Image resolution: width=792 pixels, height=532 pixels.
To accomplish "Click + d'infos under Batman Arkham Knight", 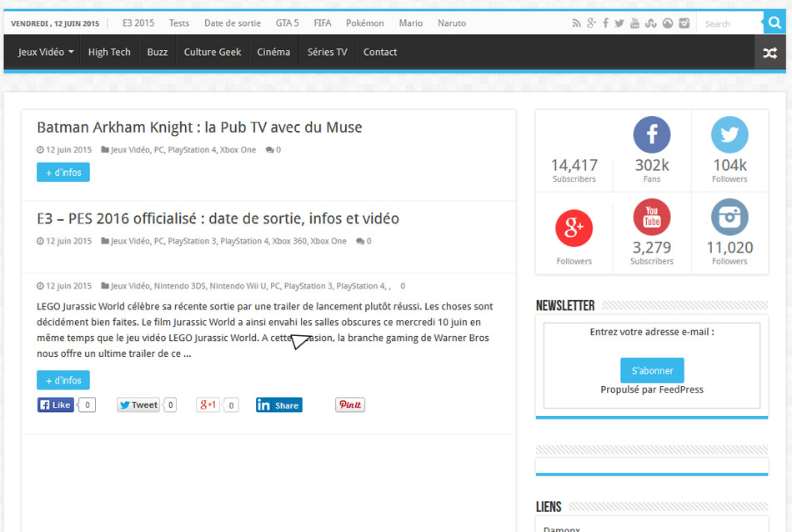I will tap(63, 172).
